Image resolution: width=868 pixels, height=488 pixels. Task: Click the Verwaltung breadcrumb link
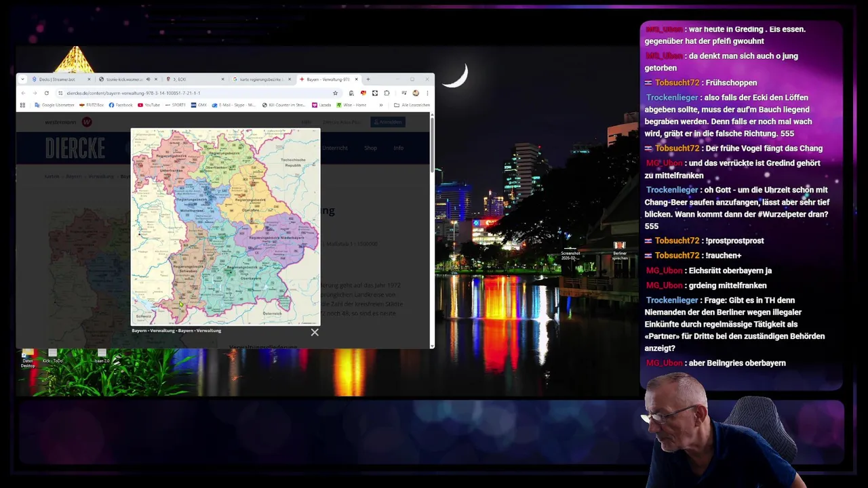(101, 176)
